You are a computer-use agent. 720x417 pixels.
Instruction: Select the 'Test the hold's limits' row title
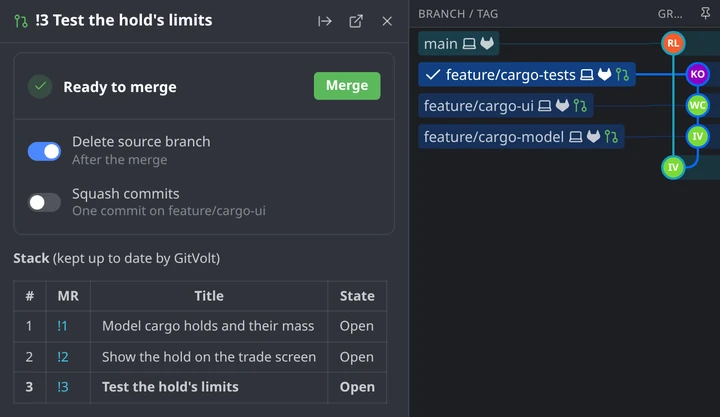tap(170, 387)
